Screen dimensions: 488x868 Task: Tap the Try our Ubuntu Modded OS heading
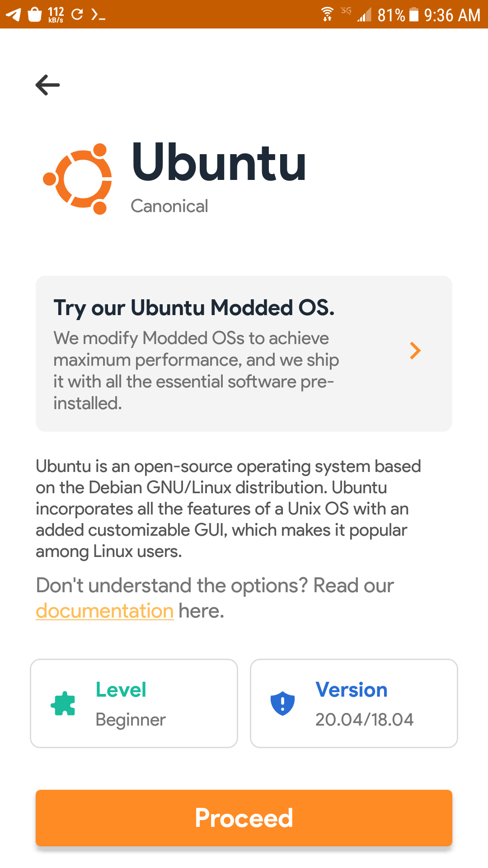[194, 308]
